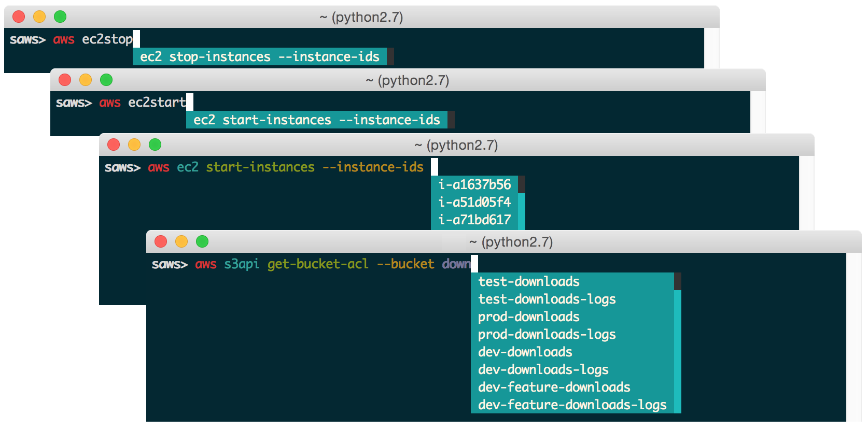Close the ec2start terminal window
This screenshot has width=868, height=431.
click(65, 80)
